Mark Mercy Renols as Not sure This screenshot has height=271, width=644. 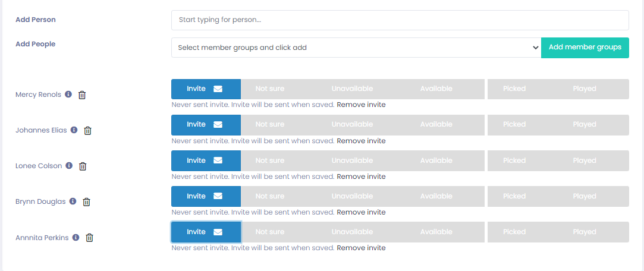point(270,89)
